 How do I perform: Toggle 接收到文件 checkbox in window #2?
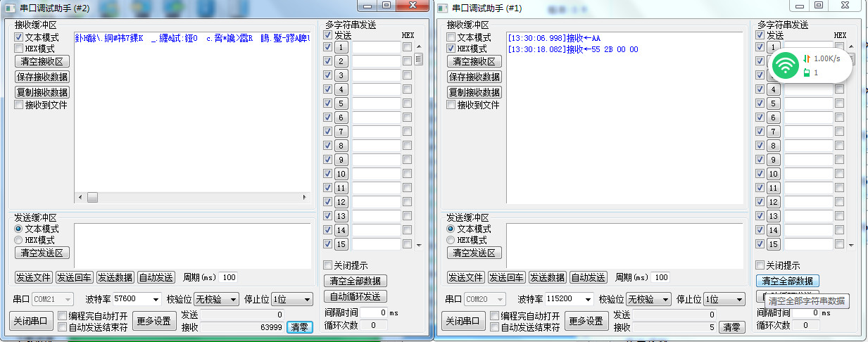pyautogui.click(x=19, y=105)
